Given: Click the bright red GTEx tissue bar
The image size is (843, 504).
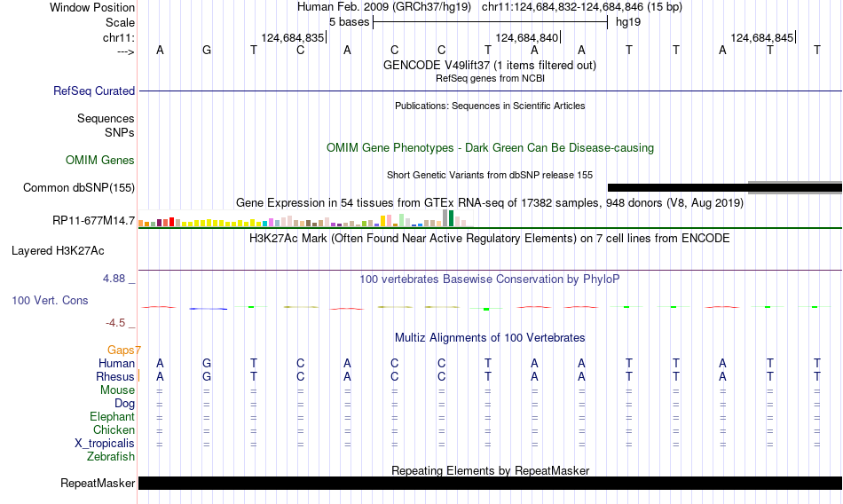Looking at the screenshot, I should click(171, 222).
